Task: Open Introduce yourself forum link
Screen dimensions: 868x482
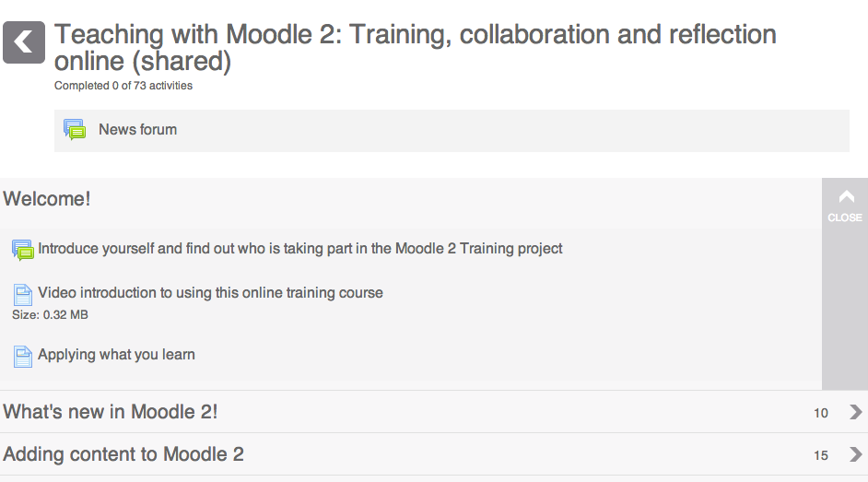Action: coord(300,249)
